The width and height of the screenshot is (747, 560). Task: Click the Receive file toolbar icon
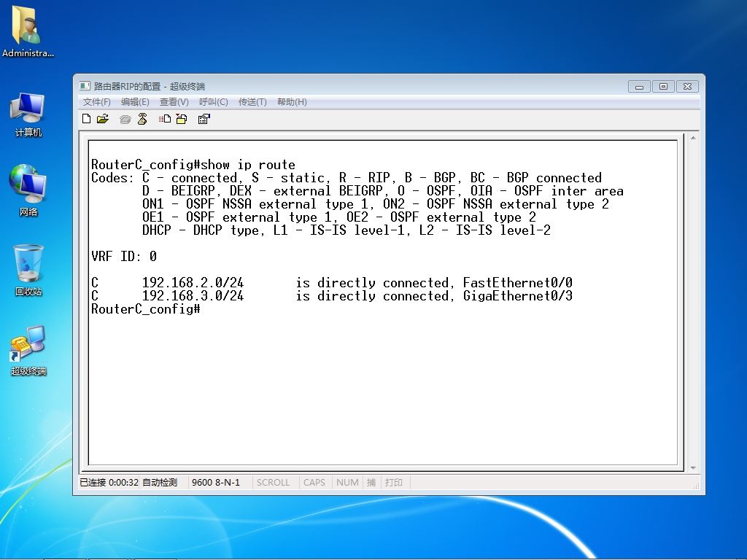182,119
